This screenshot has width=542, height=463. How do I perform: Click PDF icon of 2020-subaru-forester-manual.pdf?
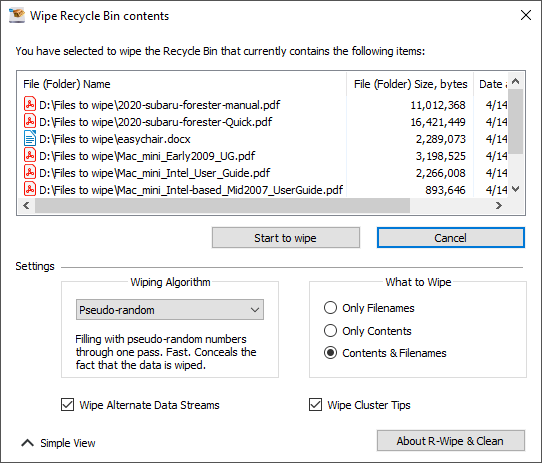[30, 104]
